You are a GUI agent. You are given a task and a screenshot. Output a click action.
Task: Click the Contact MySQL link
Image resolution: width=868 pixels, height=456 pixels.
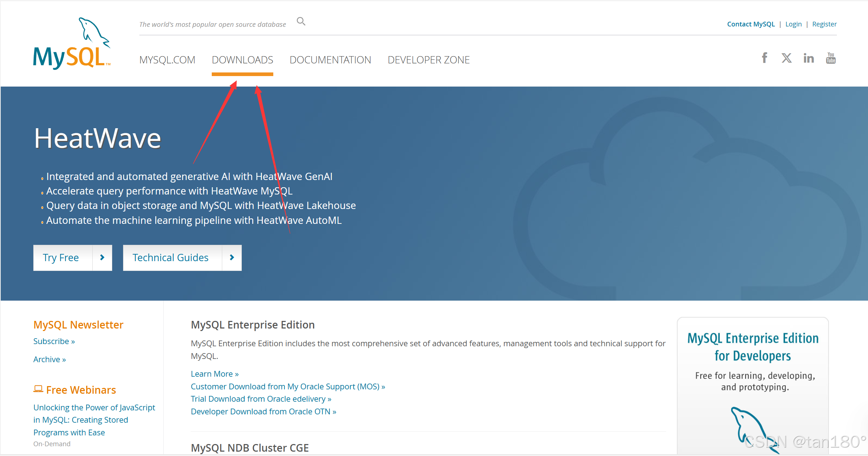point(751,24)
